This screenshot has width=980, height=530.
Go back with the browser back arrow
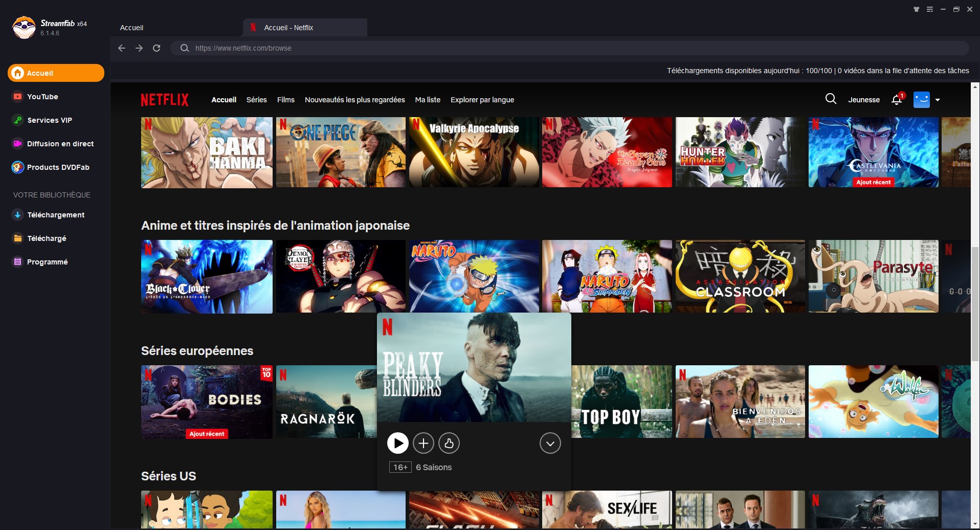[122, 48]
